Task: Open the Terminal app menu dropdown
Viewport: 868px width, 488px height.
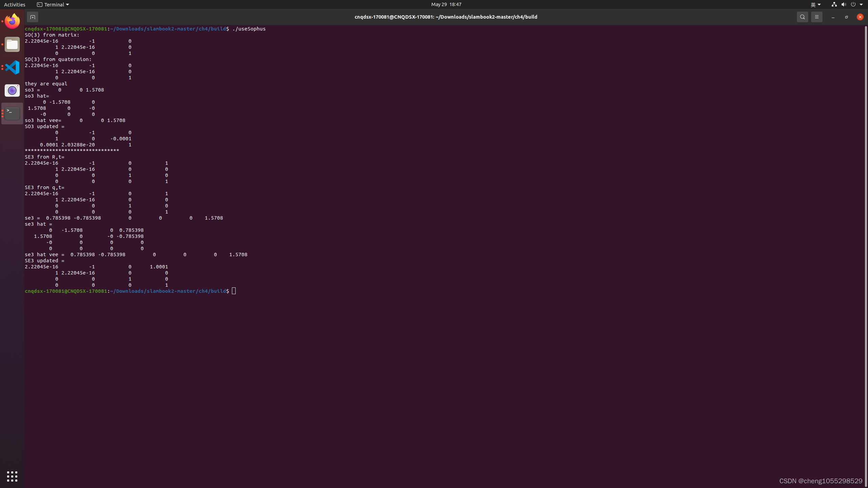Action: click(53, 4)
